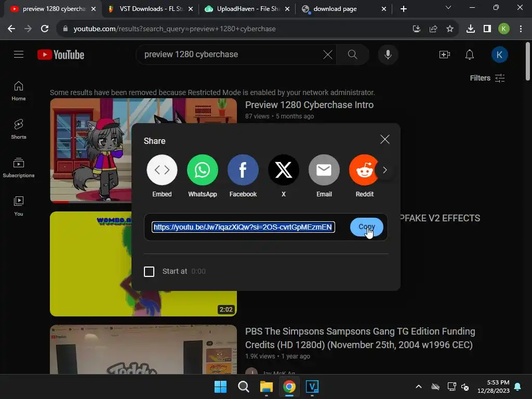Open the yellow Wombo video thumbnail

(90, 264)
